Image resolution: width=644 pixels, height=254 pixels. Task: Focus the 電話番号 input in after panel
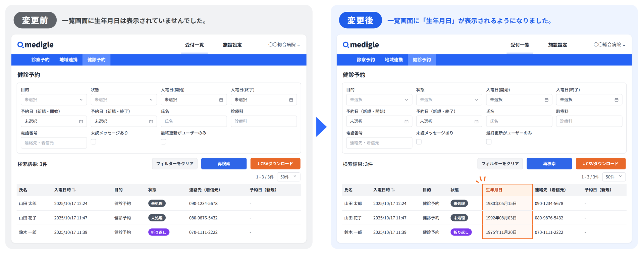379,143
